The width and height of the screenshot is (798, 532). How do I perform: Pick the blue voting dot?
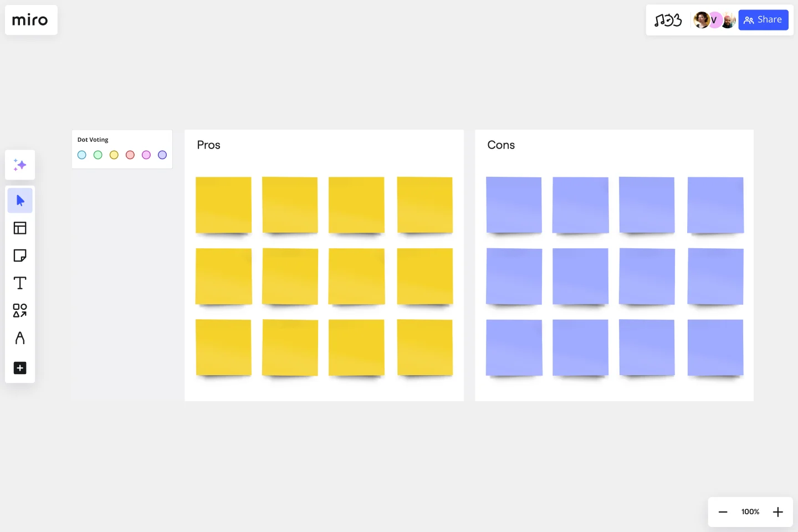pos(82,155)
